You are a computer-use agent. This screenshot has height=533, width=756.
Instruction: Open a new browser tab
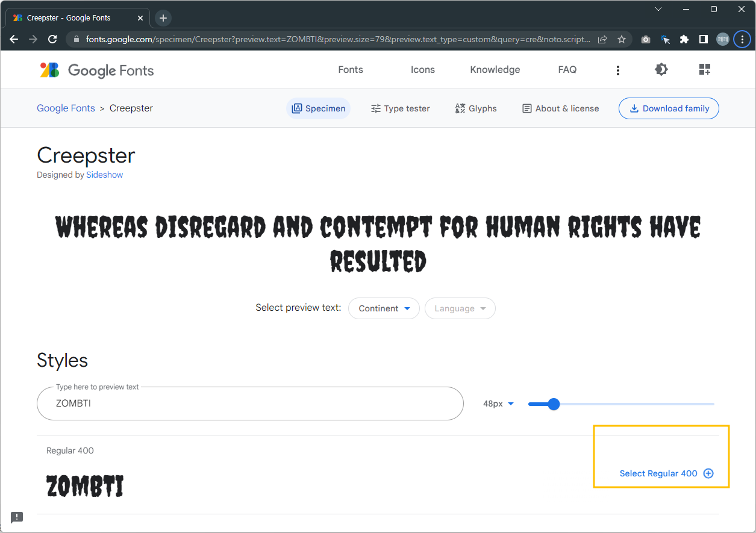pyautogui.click(x=163, y=18)
